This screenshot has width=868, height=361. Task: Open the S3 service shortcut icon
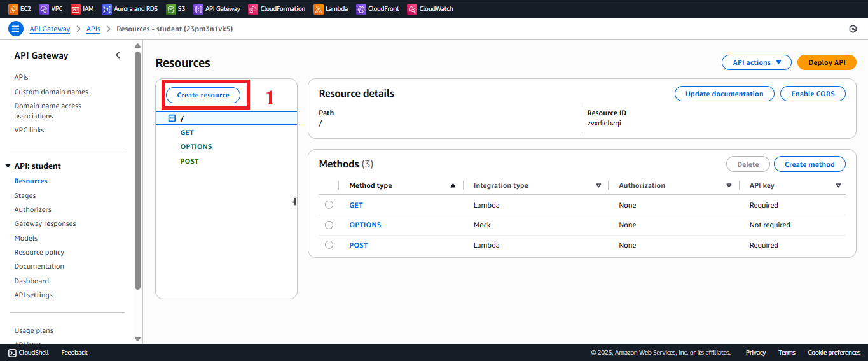click(x=171, y=9)
